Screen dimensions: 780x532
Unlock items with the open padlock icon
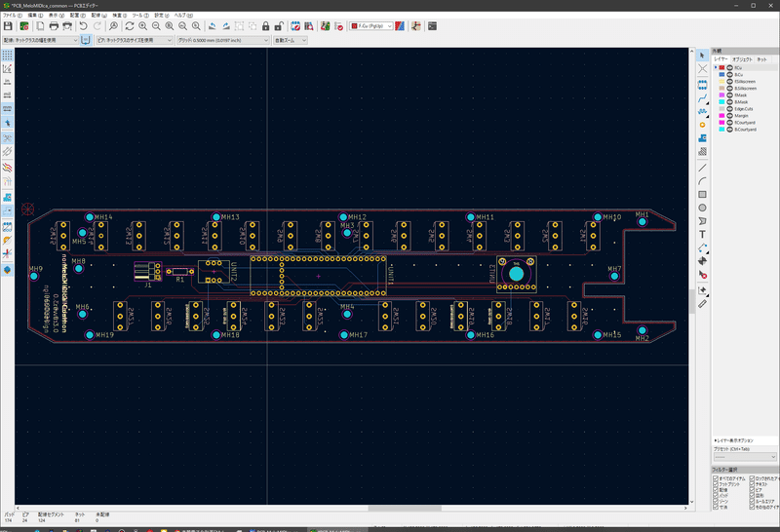(279, 26)
